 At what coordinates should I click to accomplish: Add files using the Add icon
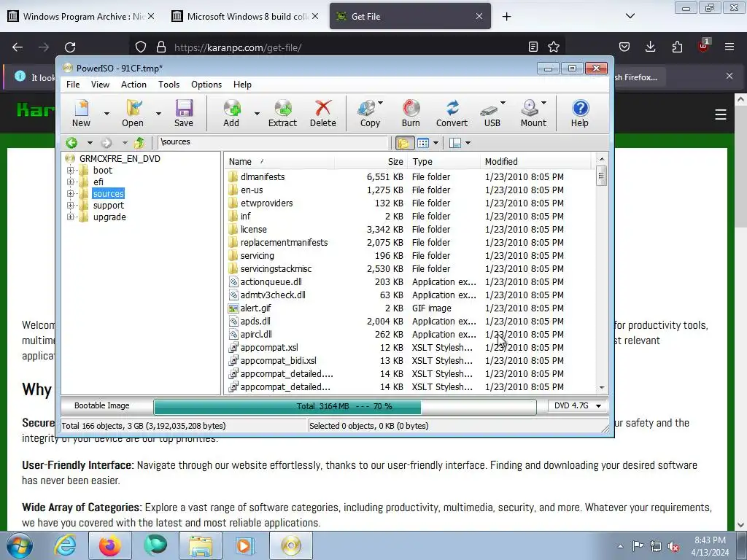tap(231, 113)
